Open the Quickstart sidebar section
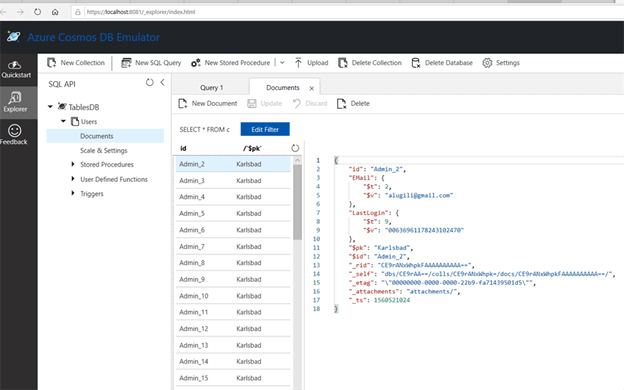 point(16,69)
